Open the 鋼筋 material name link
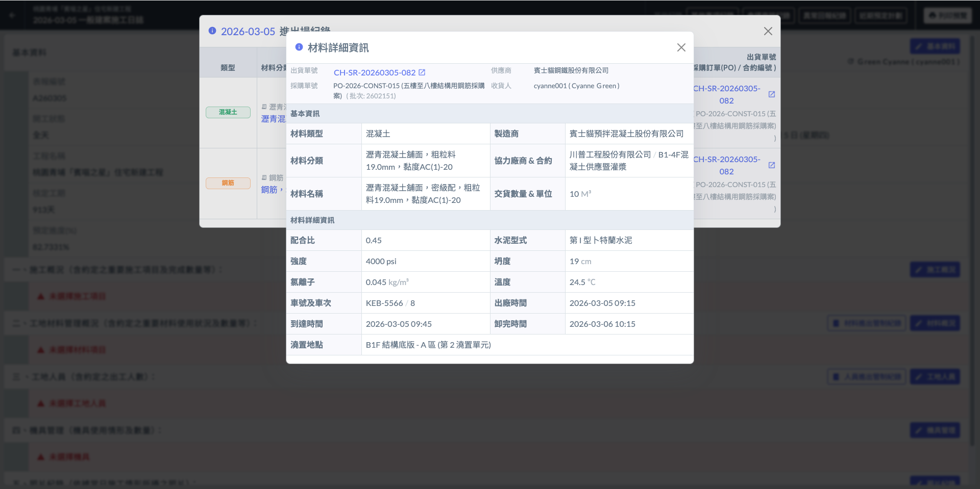This screenshot has height=489, width=980. (269, 190)
